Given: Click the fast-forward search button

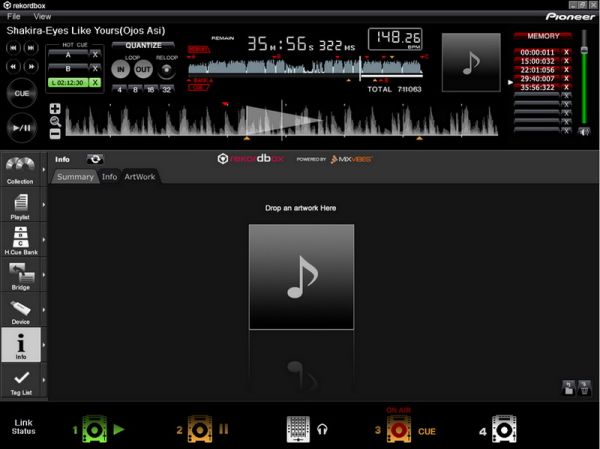Looking at the screenshot, I should [x=31, y=67].
